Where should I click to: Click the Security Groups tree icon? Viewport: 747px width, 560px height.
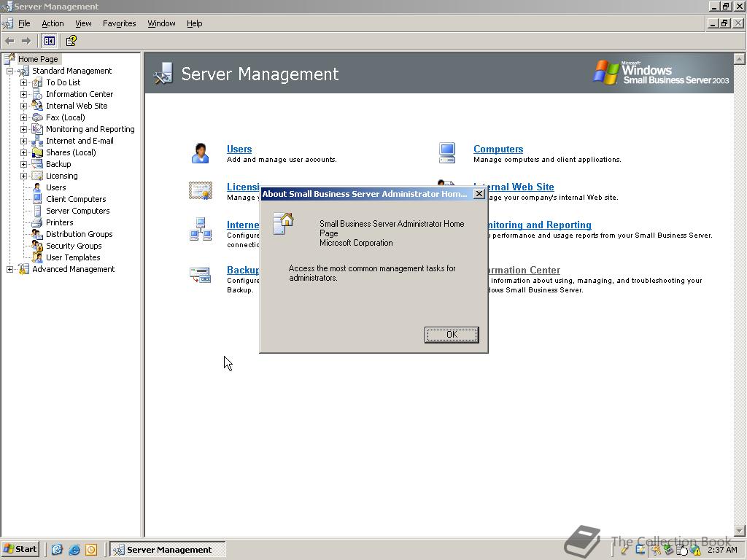point(37,246)
